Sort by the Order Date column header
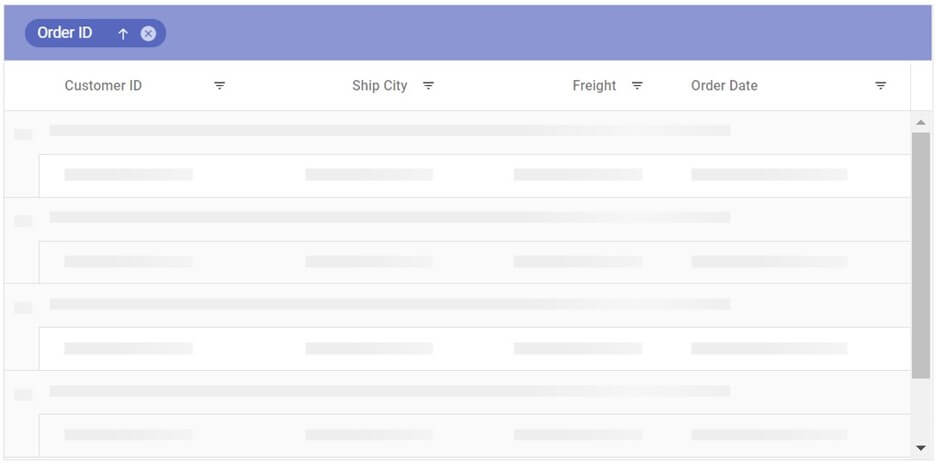Screen dimensions: 936x468 point(724,86)
